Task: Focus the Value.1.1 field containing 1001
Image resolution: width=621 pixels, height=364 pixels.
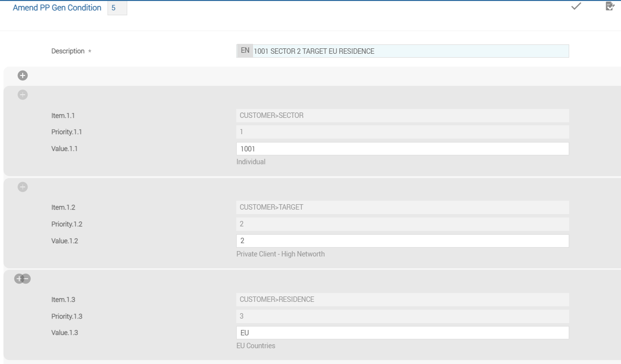Action: pyautogui.click(x=402, y=148)
